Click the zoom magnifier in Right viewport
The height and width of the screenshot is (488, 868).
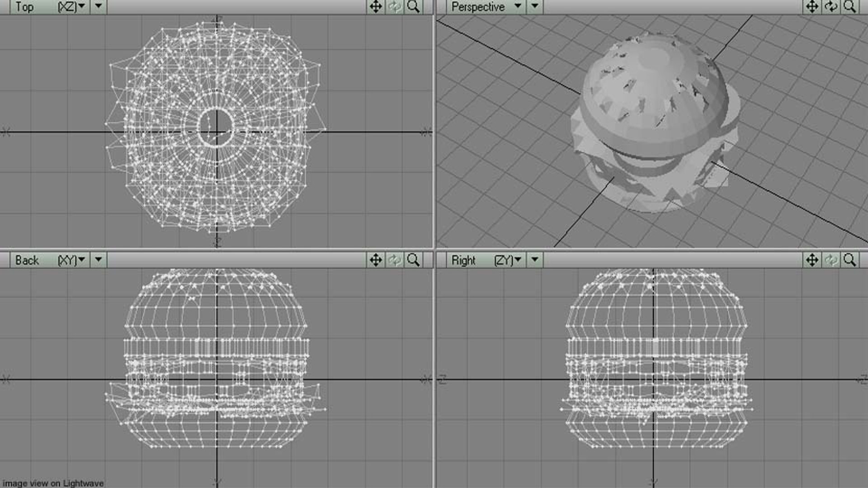[x=849, y=260]
